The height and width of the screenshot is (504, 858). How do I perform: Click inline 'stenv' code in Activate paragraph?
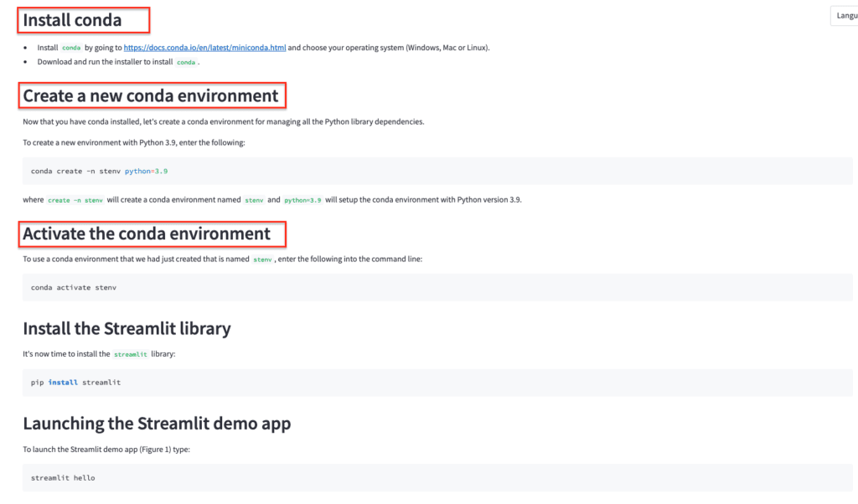coord(262,260)
